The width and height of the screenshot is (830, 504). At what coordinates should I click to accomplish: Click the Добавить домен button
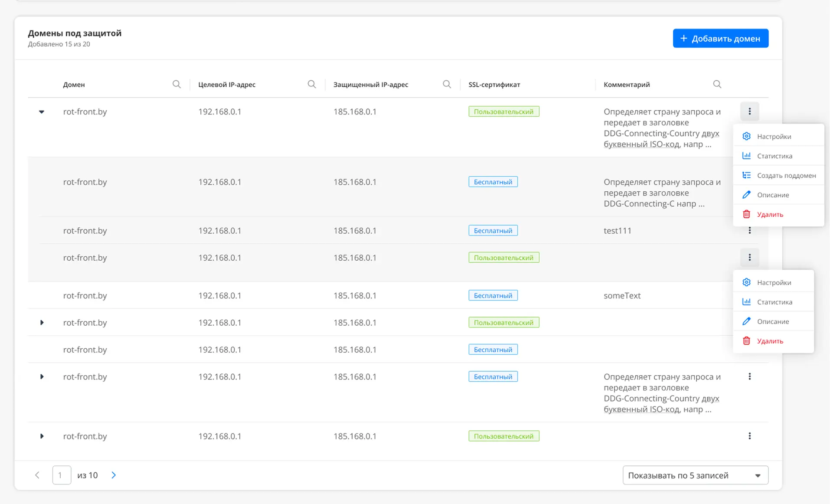pyautogui.click(x=720, y=38)
